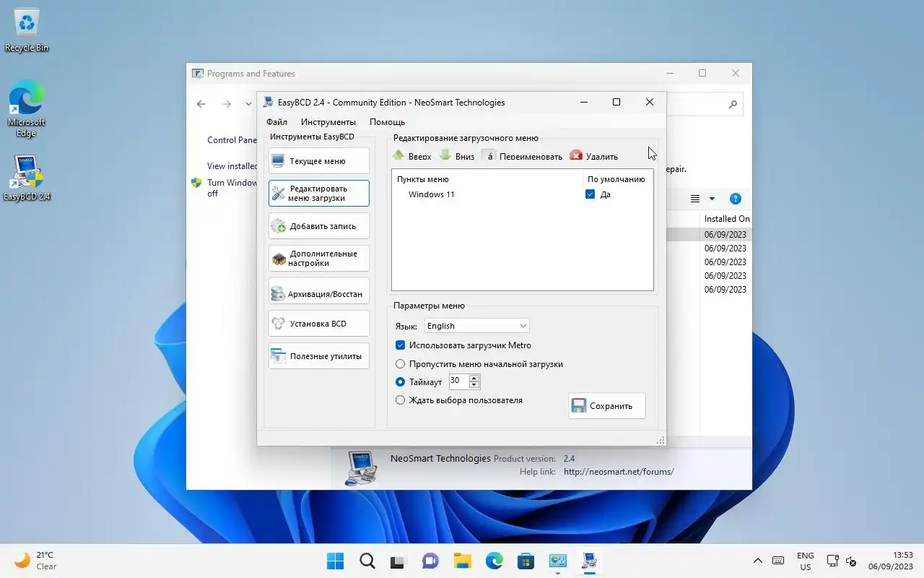924x578 pixels.
Task: Open Установка BCD section
Action: [x=318, y=324]
